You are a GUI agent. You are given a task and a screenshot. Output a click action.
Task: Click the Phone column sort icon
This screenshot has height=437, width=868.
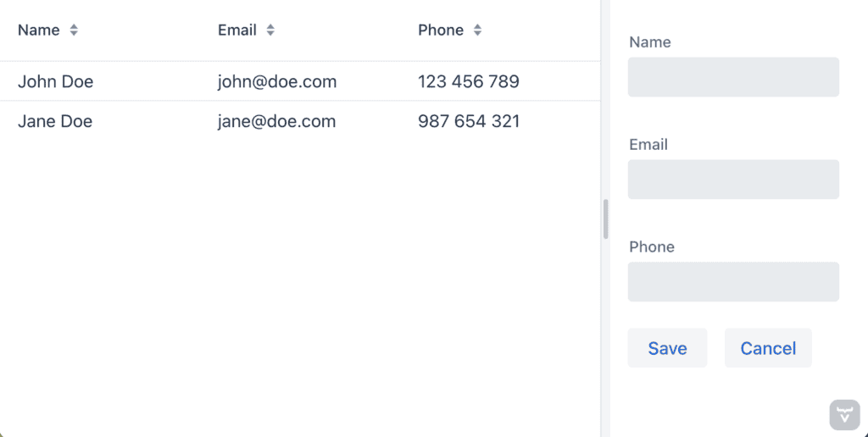click(x=477, y=30)
